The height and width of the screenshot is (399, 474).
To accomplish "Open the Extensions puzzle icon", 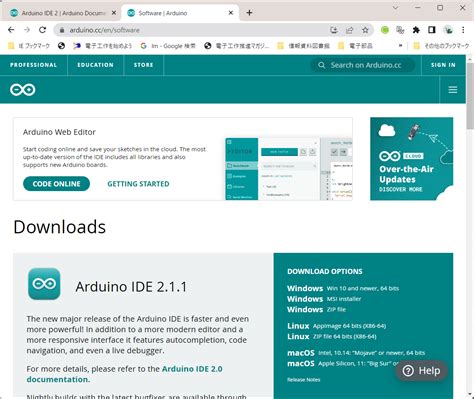I will (x=416, y=30).
